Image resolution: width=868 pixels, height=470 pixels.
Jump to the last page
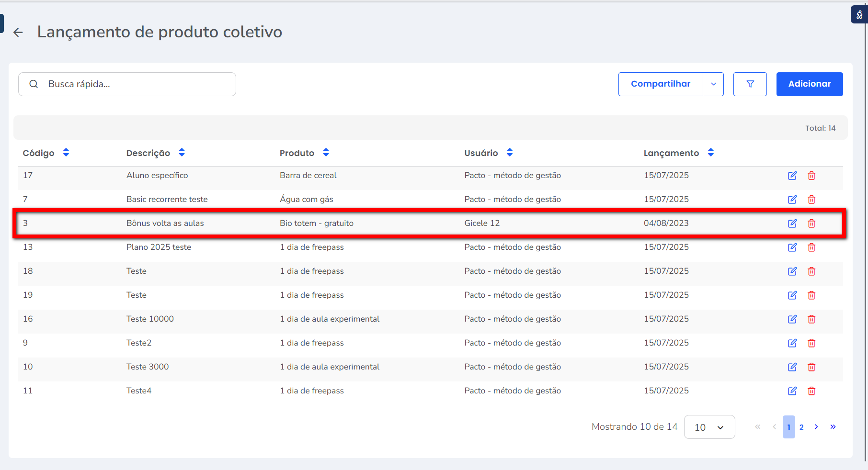coord(833,427)
